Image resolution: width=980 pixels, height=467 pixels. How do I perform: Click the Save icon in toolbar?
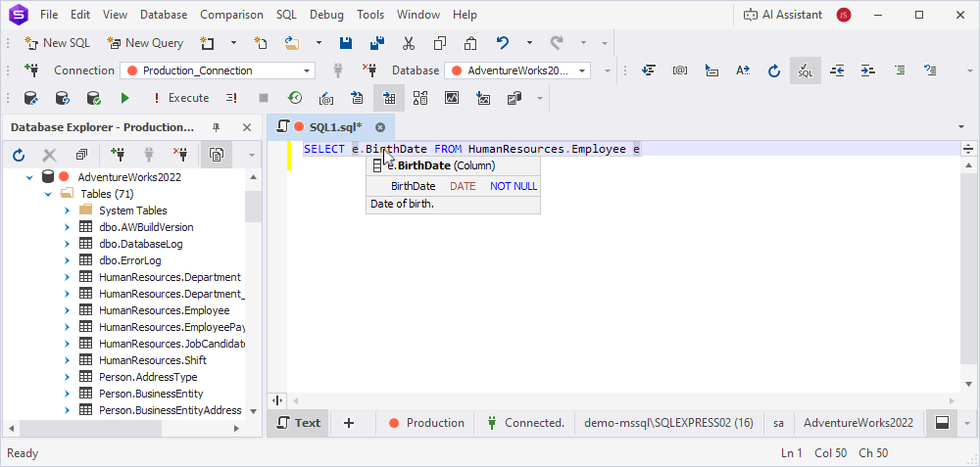click(x=345, y=43)
